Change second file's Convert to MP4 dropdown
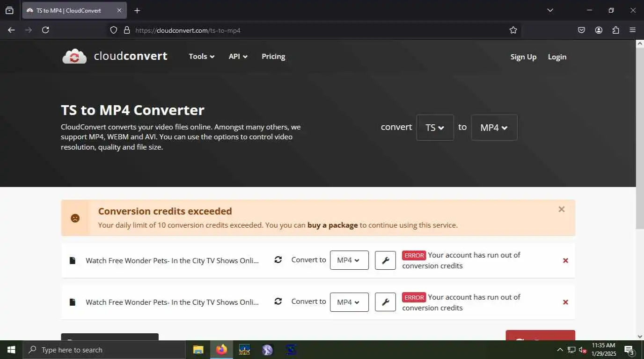Viewport: 644px width, 359px height. click(x=349, y=302)
